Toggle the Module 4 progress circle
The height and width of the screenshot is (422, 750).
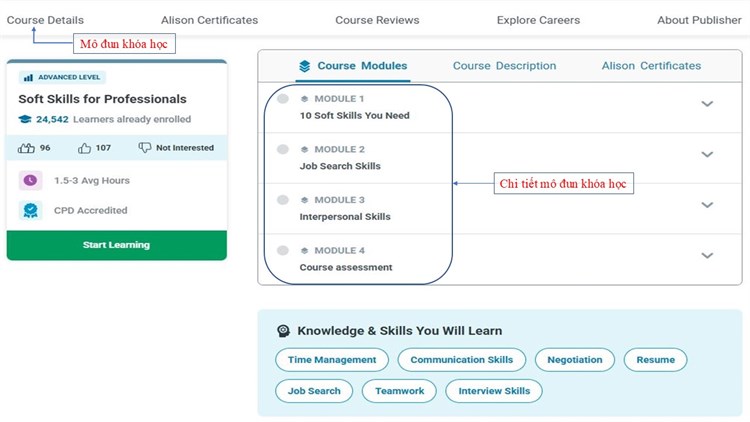[x=283, y=250]
